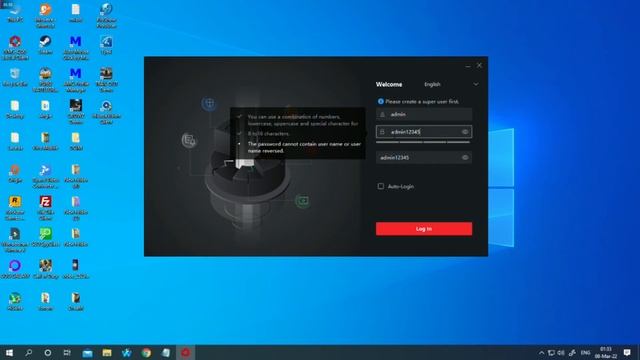The height and width of the screenshot is (360, 640).
Task: Select the purple ring app desktop shortcut
Action: click(15, 269)
